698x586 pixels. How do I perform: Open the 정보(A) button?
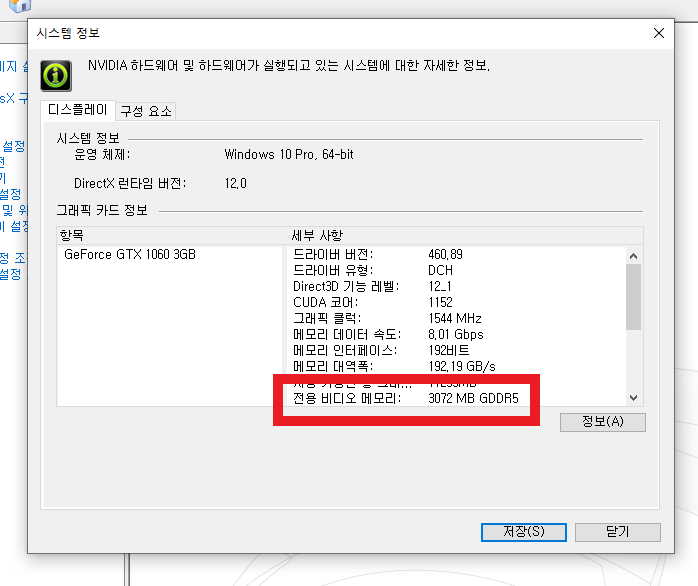603,422
